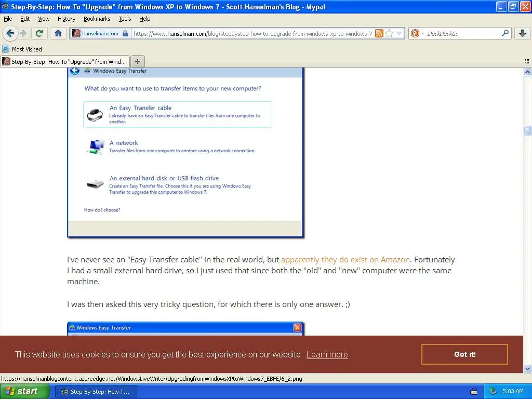Viewport: 532px width, 399px height.
Task: Click 'How do I choose?' text in image
Action: point(102,210)
